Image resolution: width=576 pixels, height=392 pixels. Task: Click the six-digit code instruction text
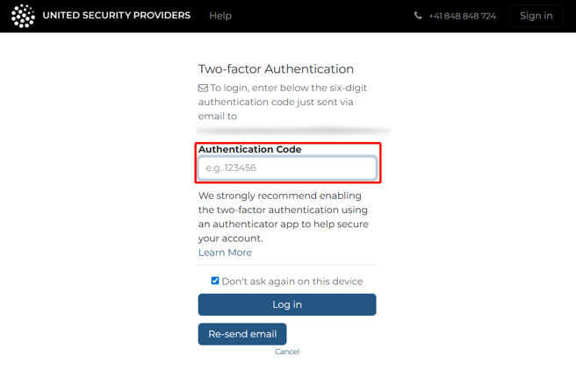tap(285, 102)
